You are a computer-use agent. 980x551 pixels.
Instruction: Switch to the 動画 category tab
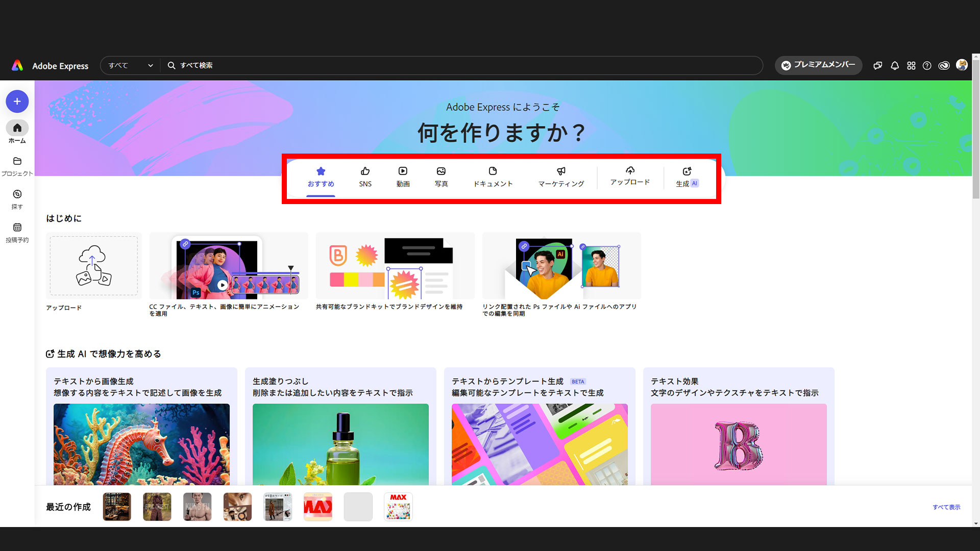402,177
